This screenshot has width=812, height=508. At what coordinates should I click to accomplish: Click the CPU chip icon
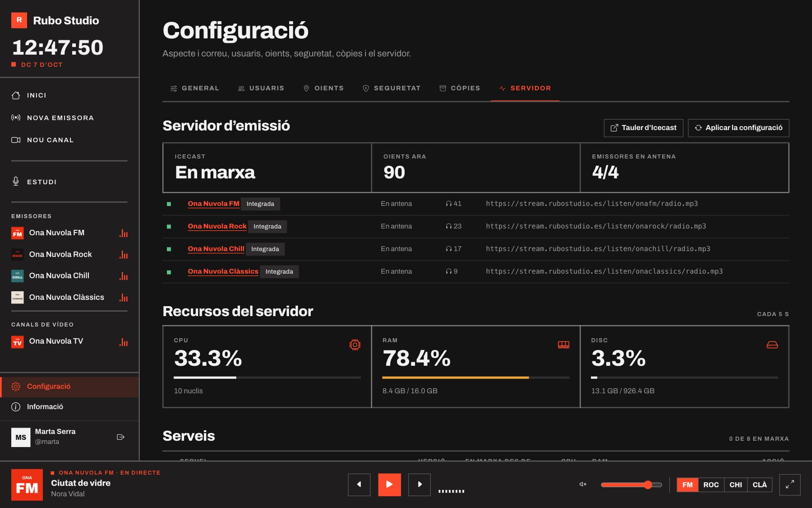pos(355,345)
